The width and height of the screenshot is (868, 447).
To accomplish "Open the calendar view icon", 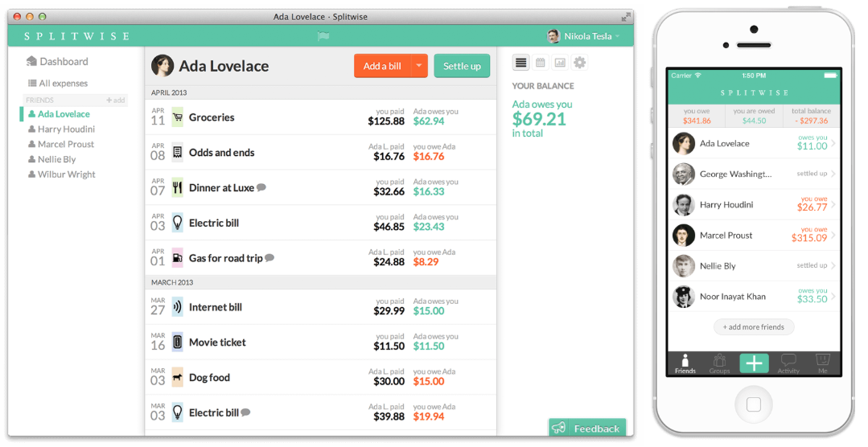I will coord(541,63).
